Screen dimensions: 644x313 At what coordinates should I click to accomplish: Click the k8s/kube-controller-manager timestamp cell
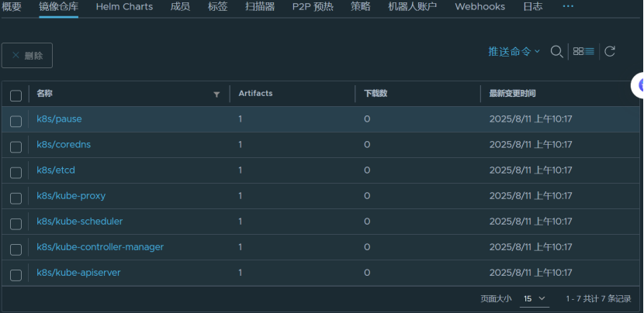[x=531, y=247]
